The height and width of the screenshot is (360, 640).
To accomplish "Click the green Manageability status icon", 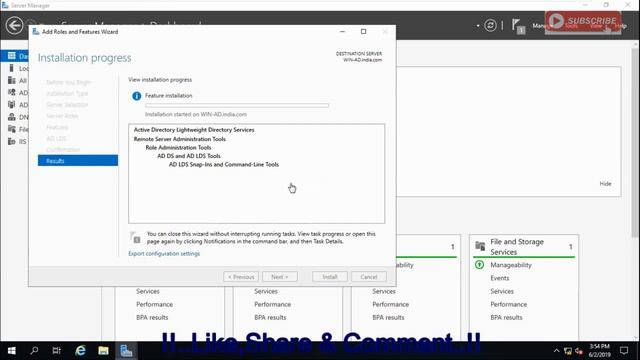I will 480,265.
